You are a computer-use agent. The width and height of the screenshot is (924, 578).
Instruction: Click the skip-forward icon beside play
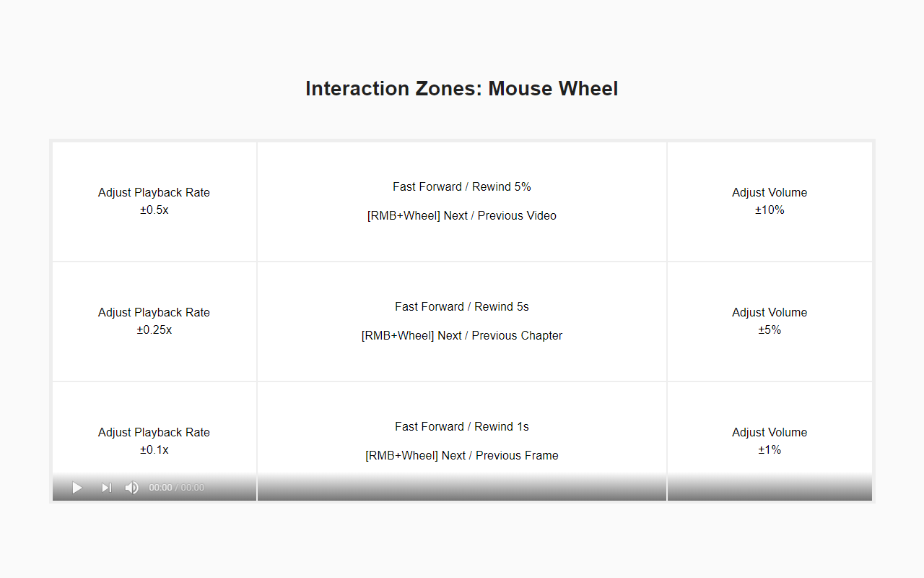click(106, 488)
